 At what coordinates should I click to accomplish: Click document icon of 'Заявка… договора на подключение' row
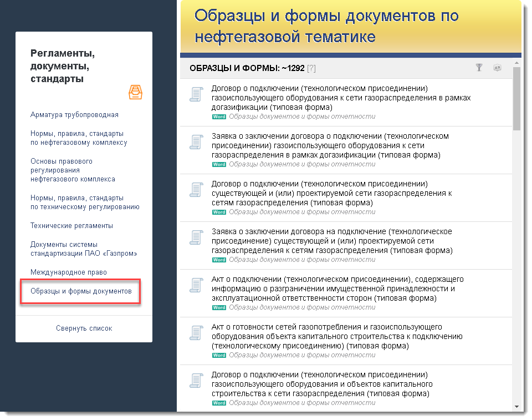tap(196, 237)
